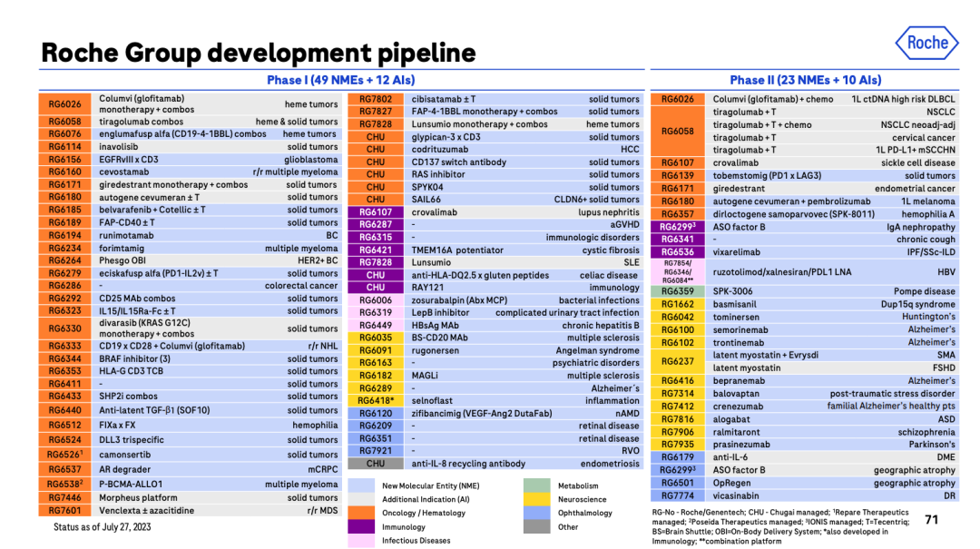Screen dimensions: 980x549
Task: Click the gray Other legend swatch
Action: [536, 526]
